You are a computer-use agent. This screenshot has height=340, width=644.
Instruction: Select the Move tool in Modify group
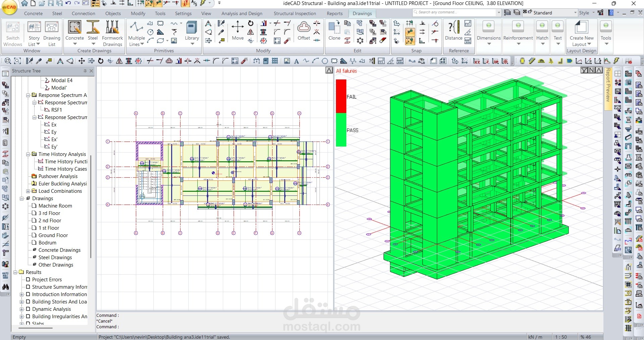[x=238, y=31]
